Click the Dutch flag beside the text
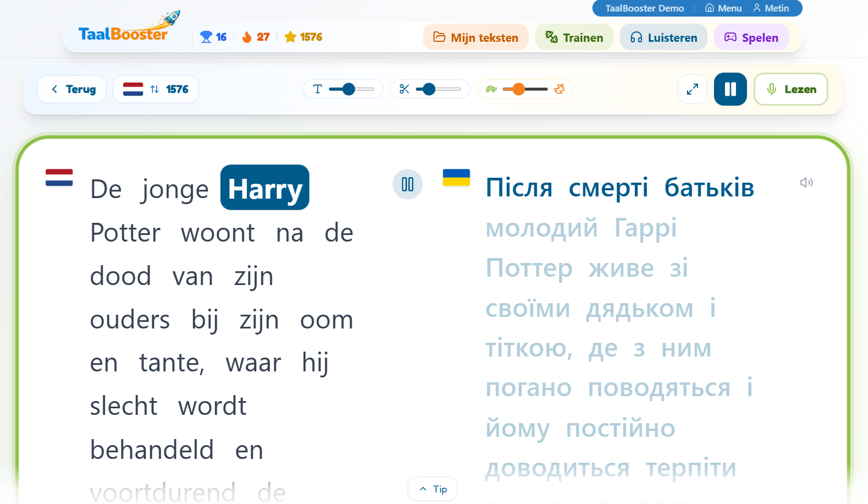 (x=59, y=178)
